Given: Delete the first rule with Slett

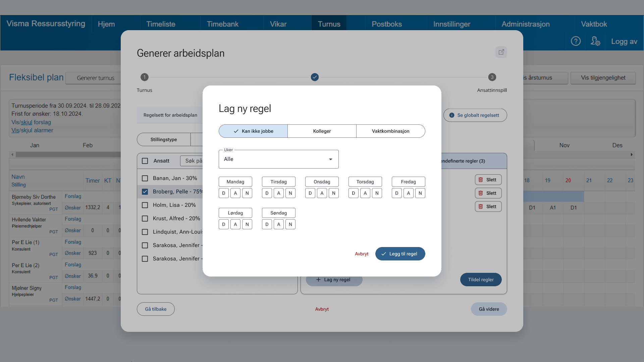Looking at the screenshot, I should coord(488,180).
